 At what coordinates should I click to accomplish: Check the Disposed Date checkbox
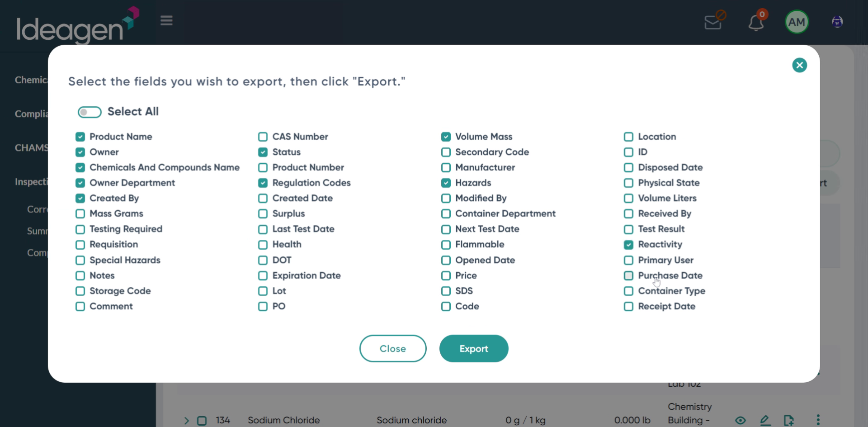click(628, 167)
